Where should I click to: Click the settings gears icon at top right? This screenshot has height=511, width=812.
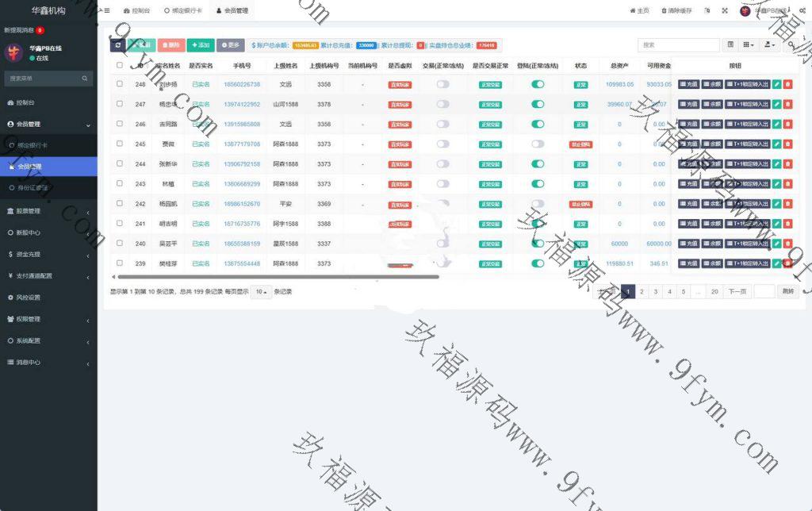tap(803, 11)
